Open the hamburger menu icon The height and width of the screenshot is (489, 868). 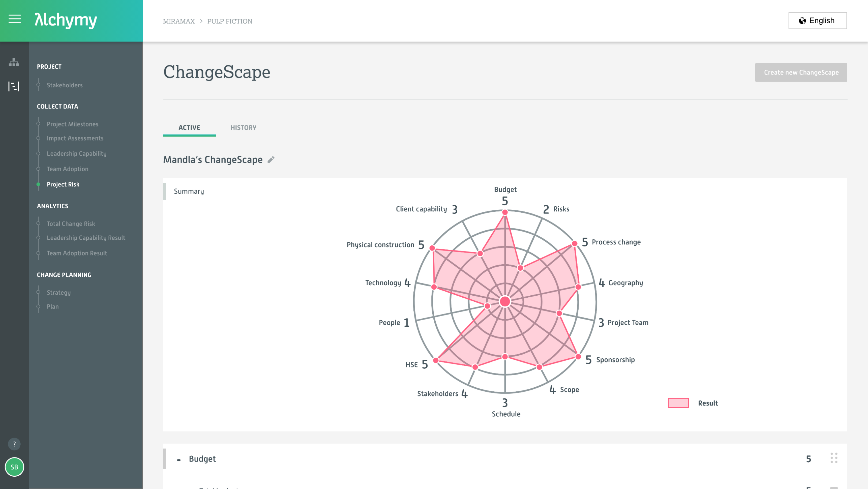14,19
